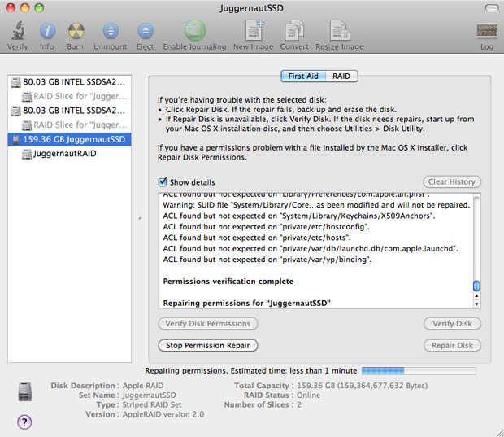Click the Convert image toolbar icon
The width and height of the screenshot is (504, 437).
294,31
